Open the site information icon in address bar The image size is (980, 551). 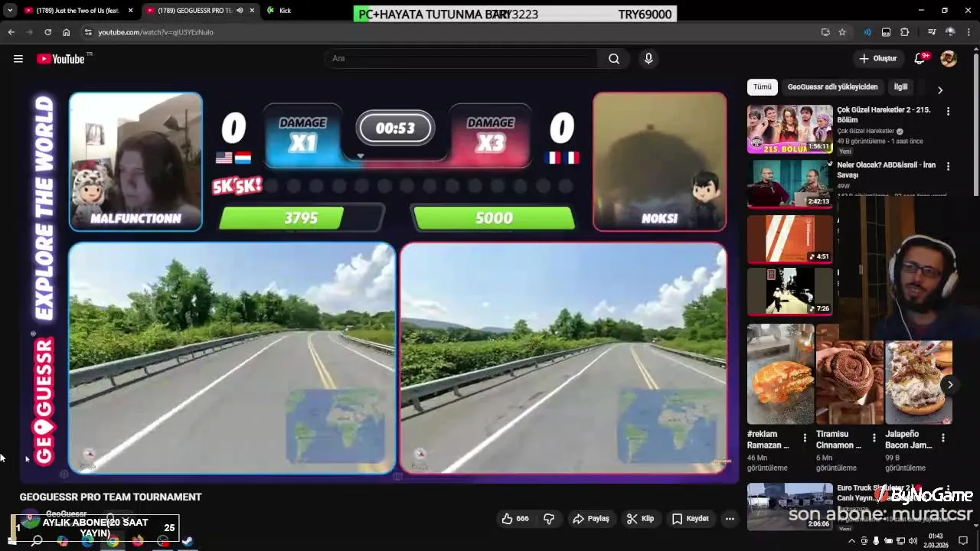(x=88, y=32)
